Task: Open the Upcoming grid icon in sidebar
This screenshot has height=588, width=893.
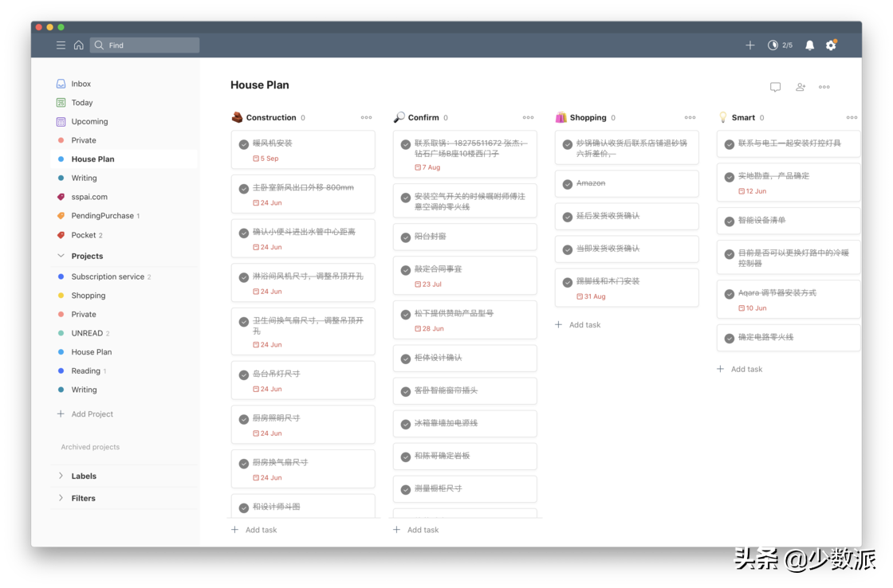Action: point(61,121)
